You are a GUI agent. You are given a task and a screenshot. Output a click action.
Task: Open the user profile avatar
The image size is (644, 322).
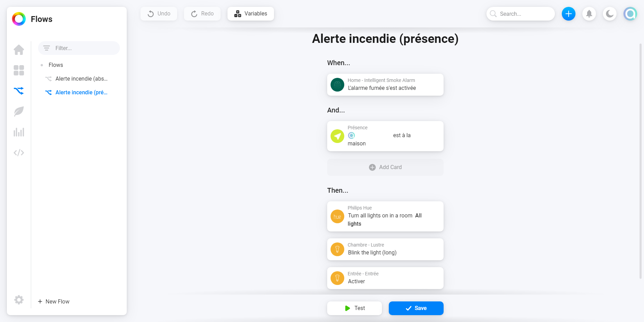630,14
